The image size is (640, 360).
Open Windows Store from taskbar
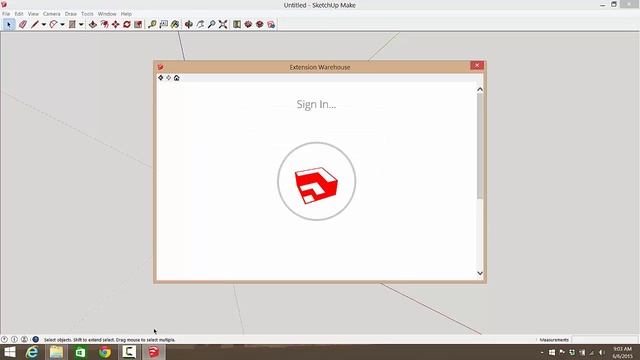click(80, 352)
